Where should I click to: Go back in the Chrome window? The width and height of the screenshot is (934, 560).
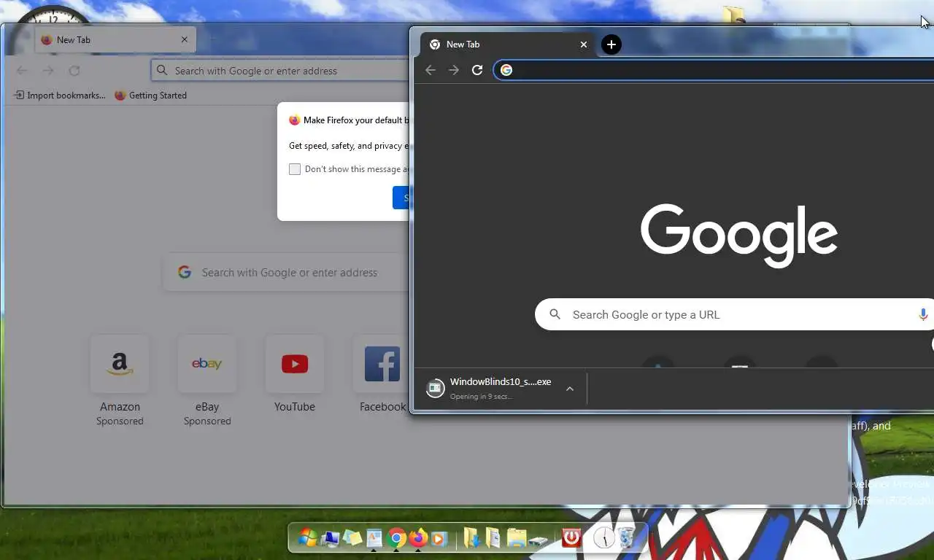coord(431,70)
